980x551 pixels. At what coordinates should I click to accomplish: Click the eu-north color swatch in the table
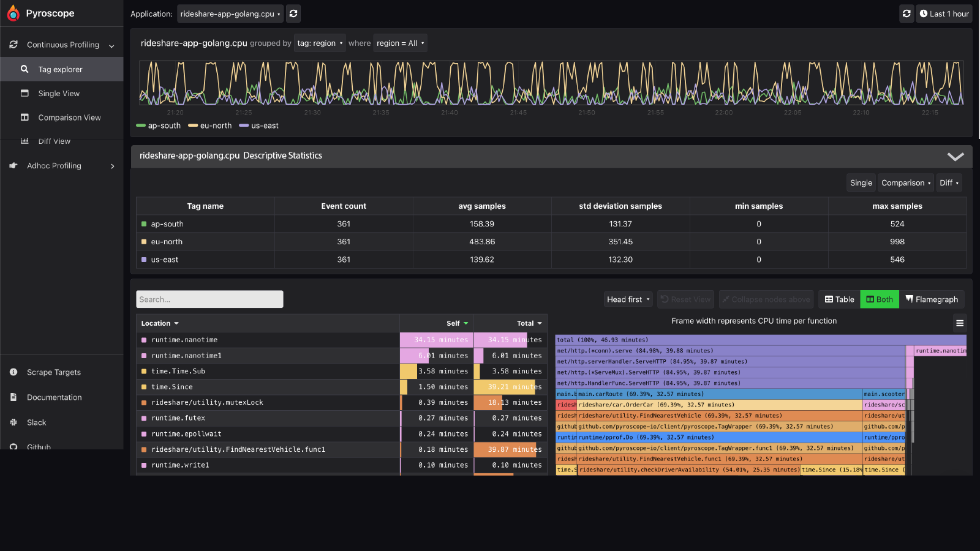point(145,241)
